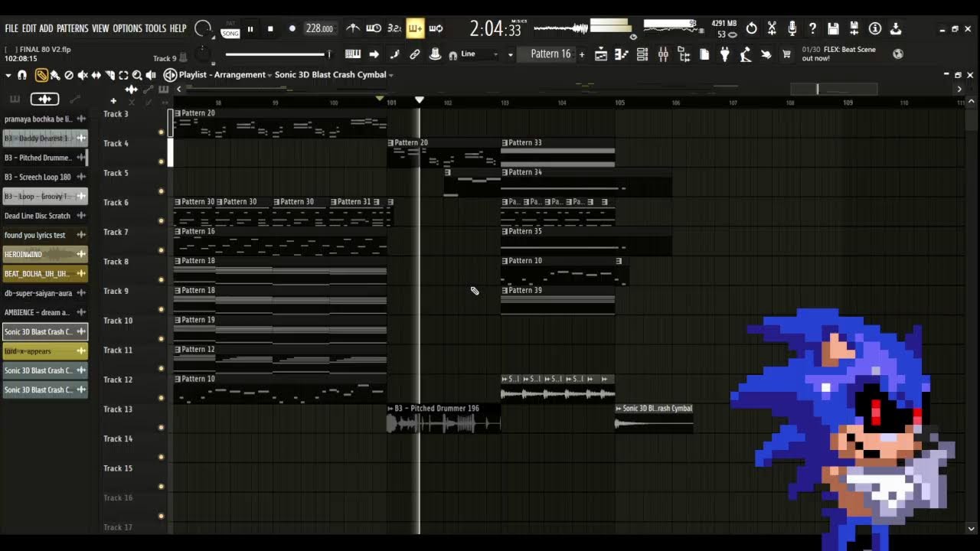Select the Mute tool in playlist toolbar
The image size is (980, 551).
pos(83,75)
